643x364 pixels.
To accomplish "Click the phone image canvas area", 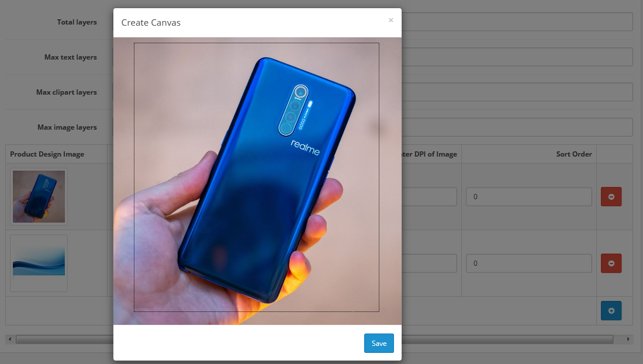I will pos(258,181).
